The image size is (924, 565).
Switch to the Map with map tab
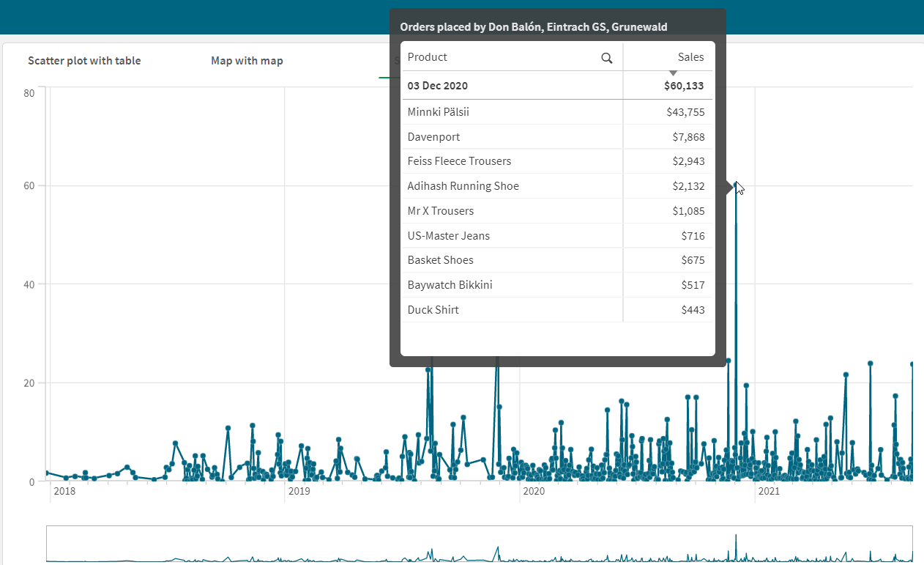coord(247,61)
